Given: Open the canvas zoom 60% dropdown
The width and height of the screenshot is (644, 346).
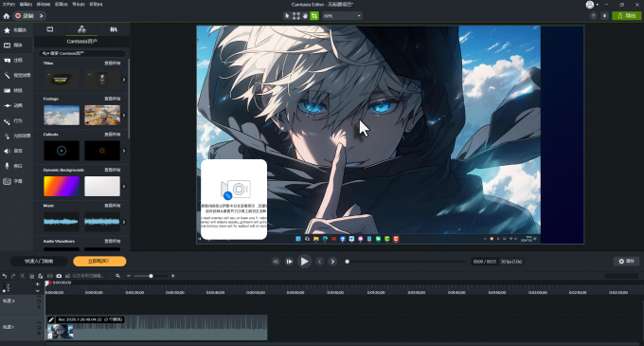Looking at the screenshot, I should (x=342, y=16).
